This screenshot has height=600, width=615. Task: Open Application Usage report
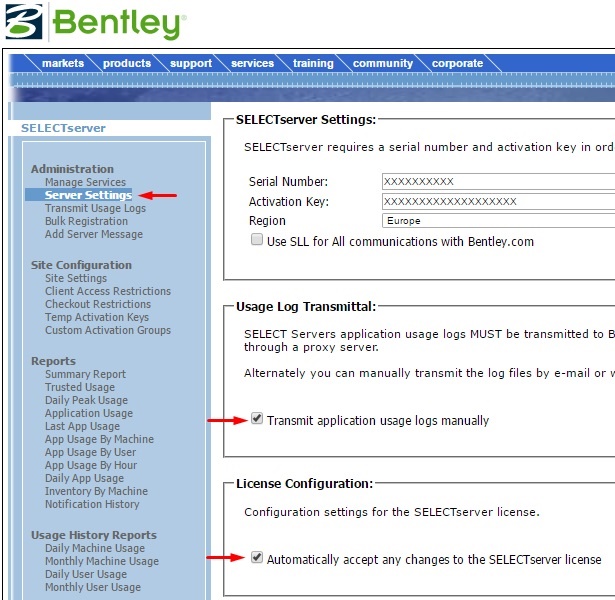click(x=89, y=413)
